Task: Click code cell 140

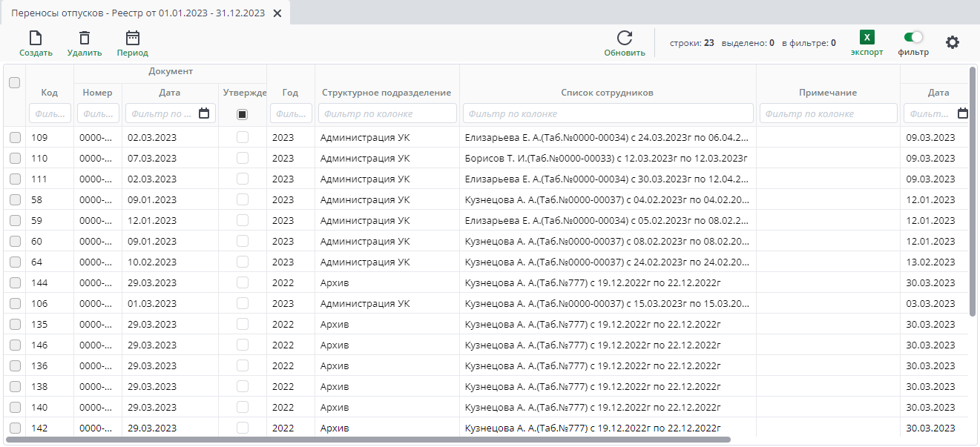Action: pos(50,407)
